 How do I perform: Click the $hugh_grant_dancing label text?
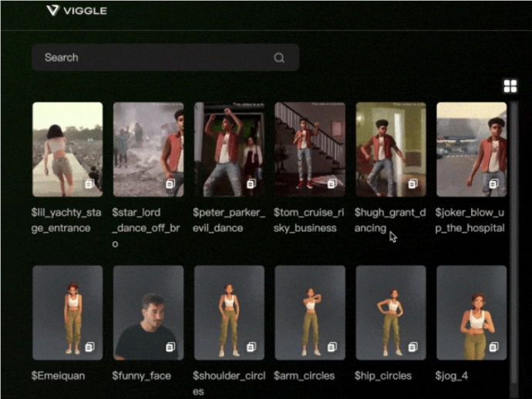coord(390,220)
